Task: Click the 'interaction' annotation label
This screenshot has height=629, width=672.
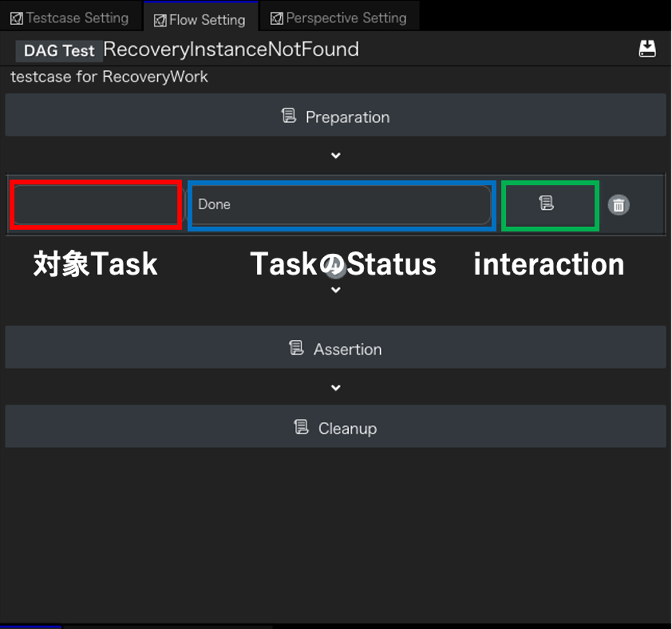Action: coord(549,264)
